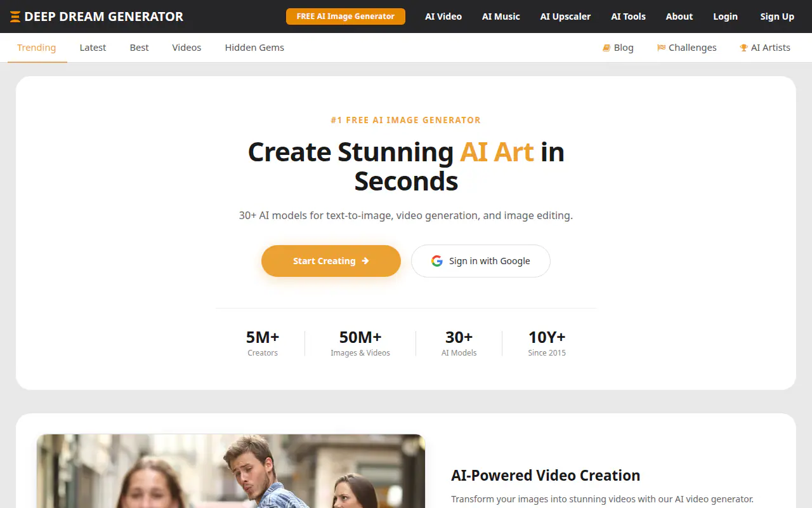812x508 pixels.
Task: Click Sign in with Google button
Action: point(481,261)
